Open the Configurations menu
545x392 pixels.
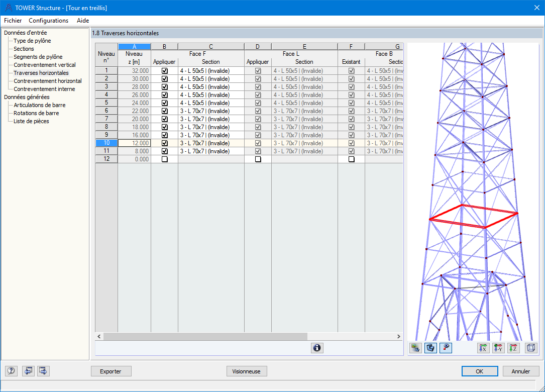pyautogui.click(x=49, y=21)
